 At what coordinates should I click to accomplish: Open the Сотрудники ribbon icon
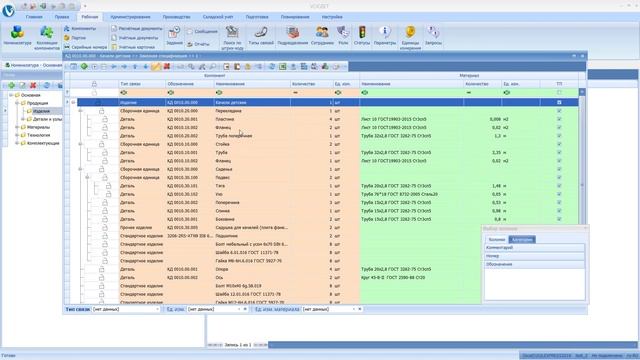coord(322,36)
